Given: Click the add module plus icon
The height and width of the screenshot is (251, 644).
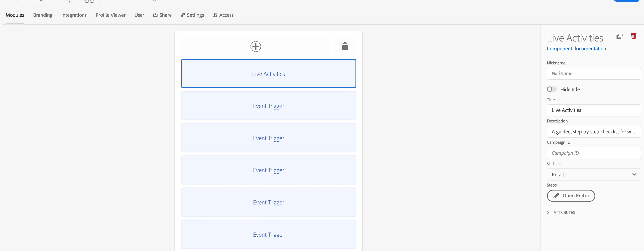Looking at the screenshot, I should click(256, 47).
